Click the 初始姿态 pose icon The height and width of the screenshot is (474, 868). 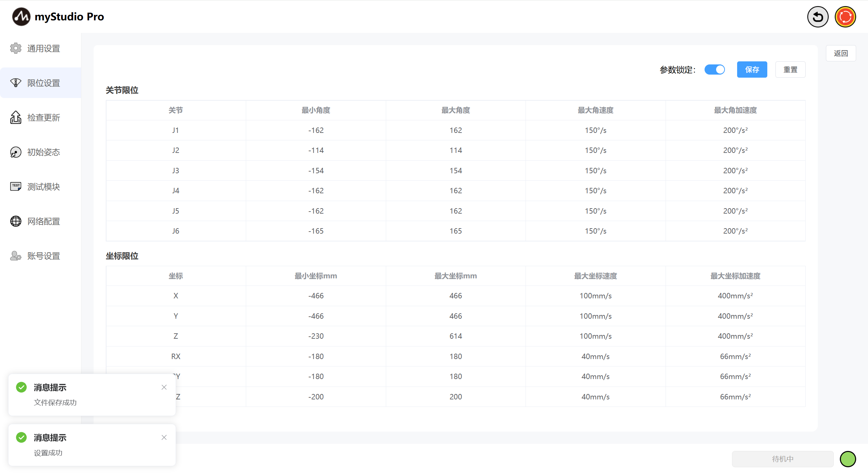click(16, 152)
